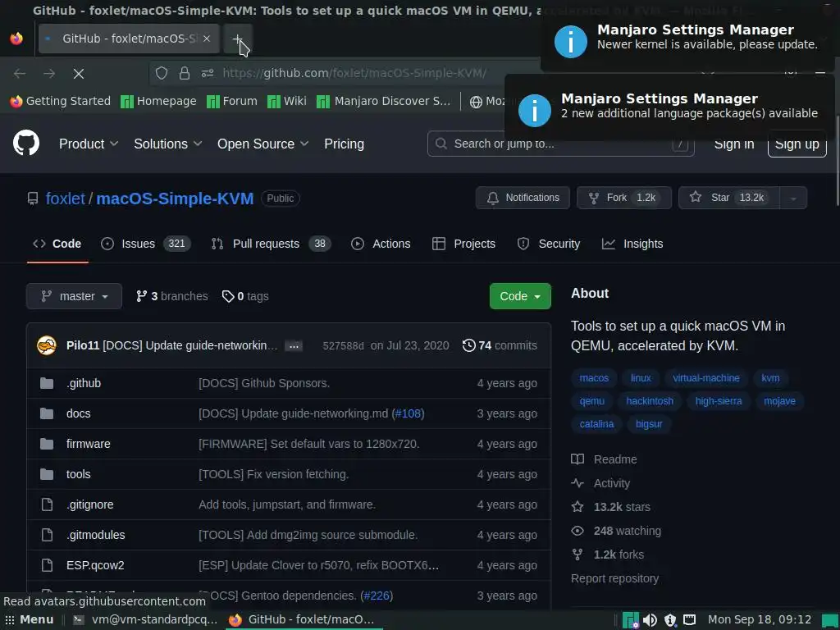
Task: Expand the Open Source menu
Action: 263,144
